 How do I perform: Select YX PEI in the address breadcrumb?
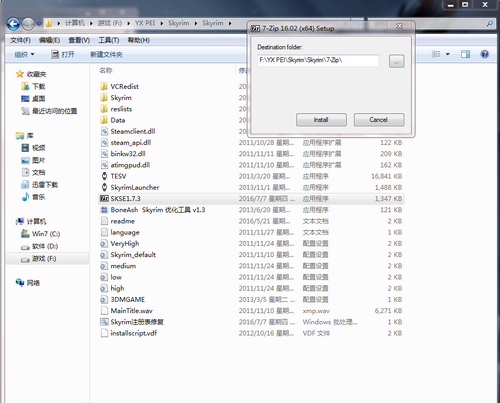coord(145,23)
